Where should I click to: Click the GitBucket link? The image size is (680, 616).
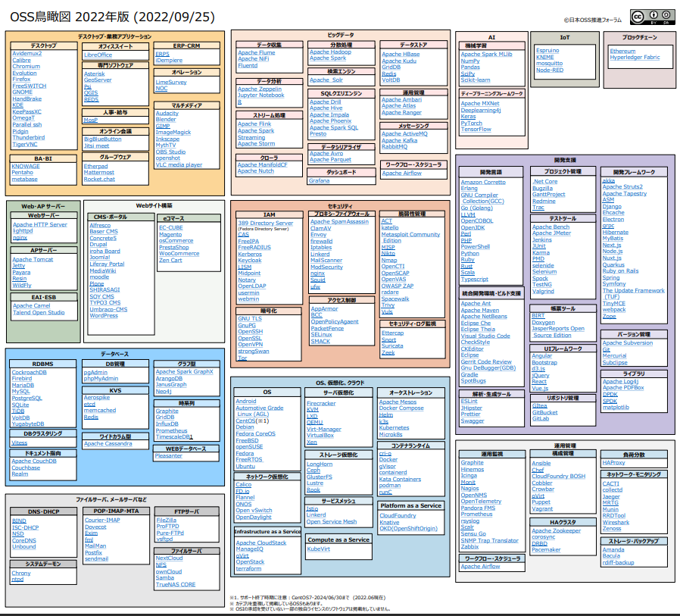pyautogui.click(x=544, y=413)
